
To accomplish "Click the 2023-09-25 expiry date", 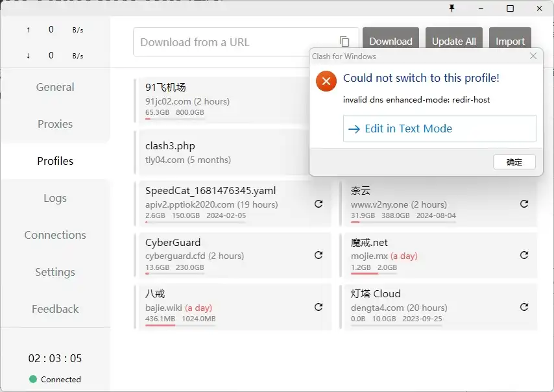I will [422, 319].
